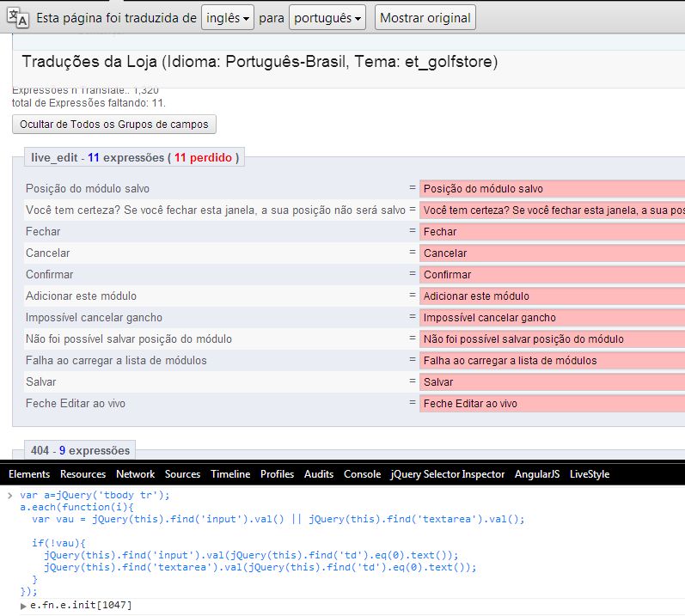Viewport: 685px width, 616px height.
Task: Click the 'if(!vau){' console code line
Action: pos(58,543)
